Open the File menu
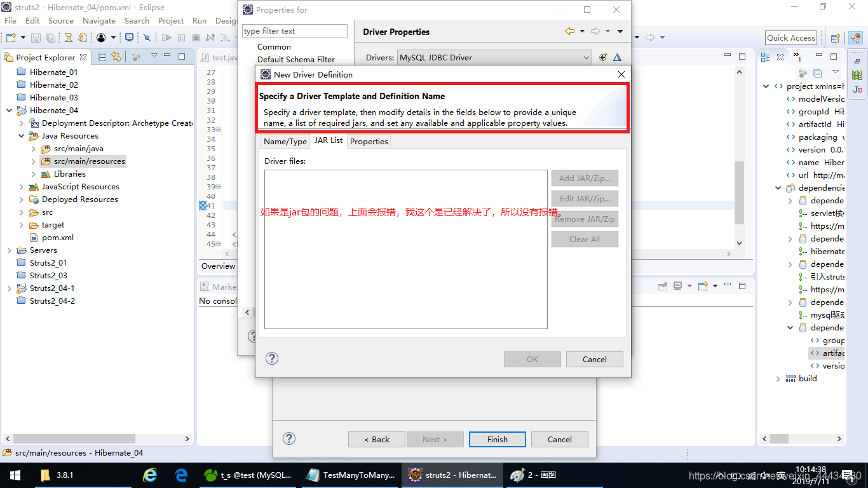The height and width of the screenshot is (488, 868). point(11,20)
